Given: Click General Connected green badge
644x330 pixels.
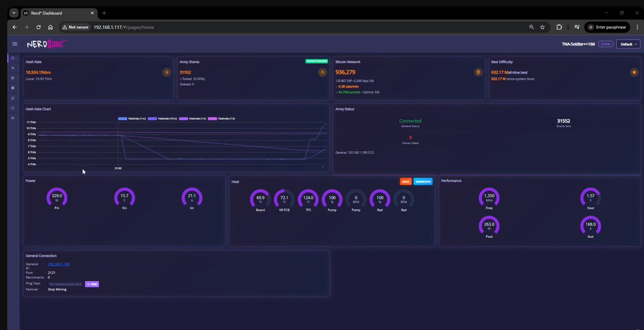Looking at the screenshot, I should [x=317, y=61].
